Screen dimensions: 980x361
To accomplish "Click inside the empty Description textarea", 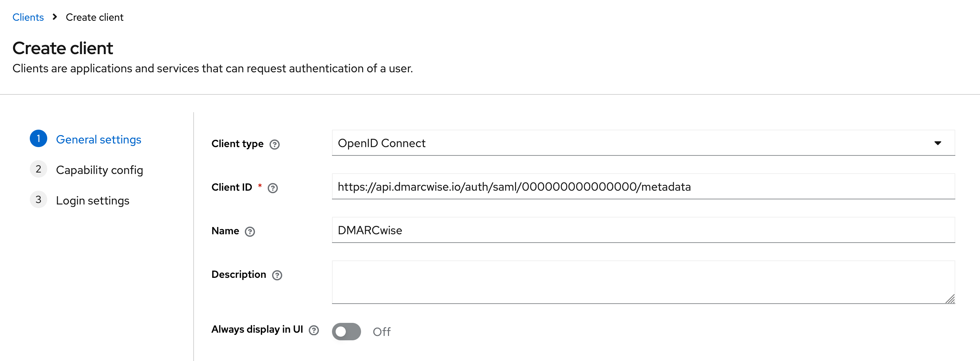I will (x=643, y=281).
